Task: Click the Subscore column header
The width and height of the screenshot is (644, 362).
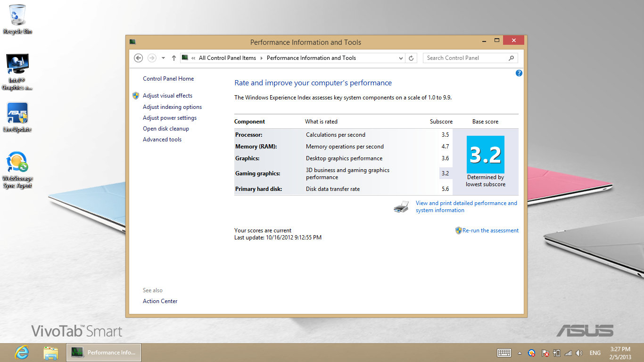Action: pos(441,122)
